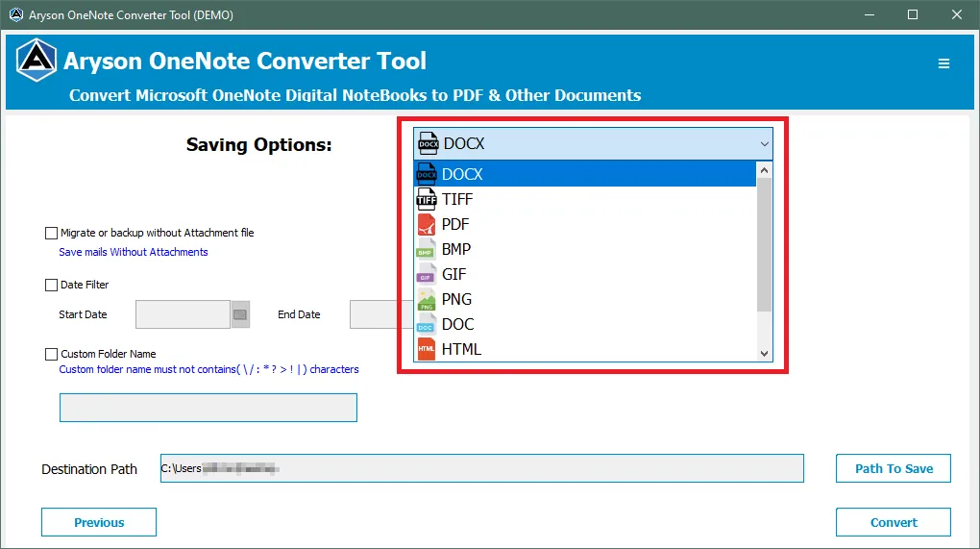
Task: Pick PNG from the format list
Action: pos(585,299)
